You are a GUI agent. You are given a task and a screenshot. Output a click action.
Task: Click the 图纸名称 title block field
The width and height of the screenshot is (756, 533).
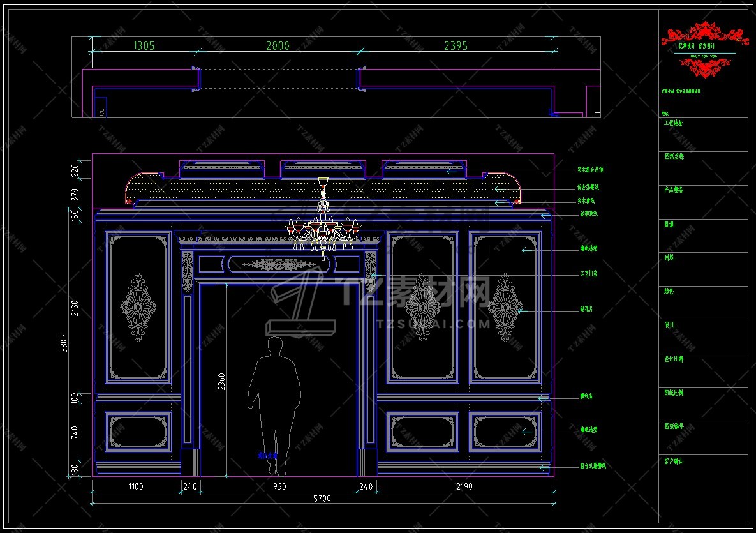click(703, 169)
